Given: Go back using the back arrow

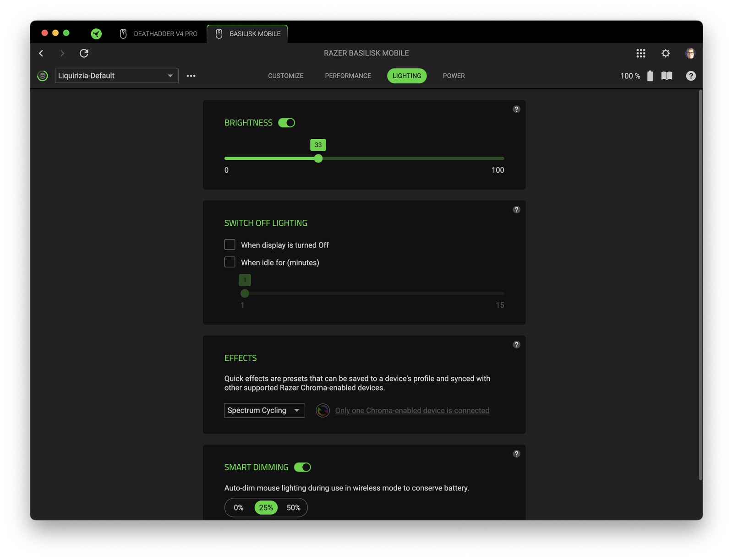Looking at the screenshot, I should 41,53.
